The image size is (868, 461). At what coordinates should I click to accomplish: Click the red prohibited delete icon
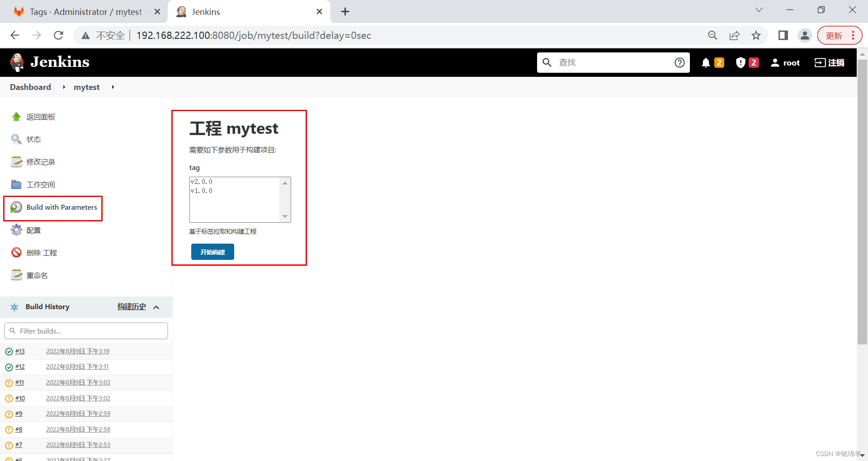[x=16, y=252]
